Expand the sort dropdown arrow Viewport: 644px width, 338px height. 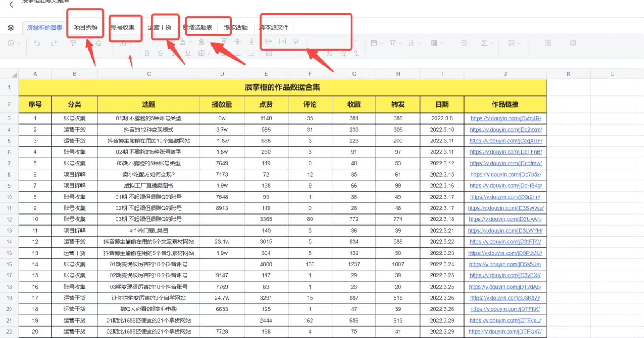(x=419, y=43)
